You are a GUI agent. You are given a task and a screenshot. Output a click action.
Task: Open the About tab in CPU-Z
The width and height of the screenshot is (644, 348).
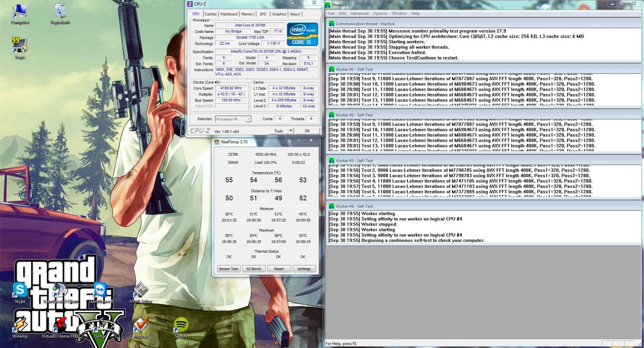click(295, 14)
